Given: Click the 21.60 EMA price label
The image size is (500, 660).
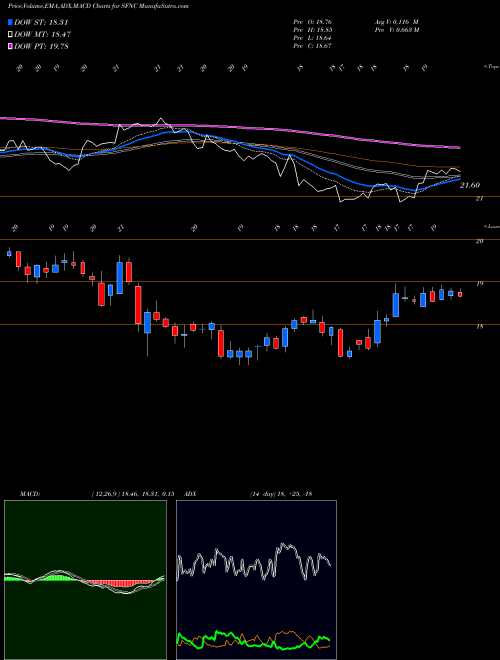Looking at the screenshot, I should [x=470, y=185].
